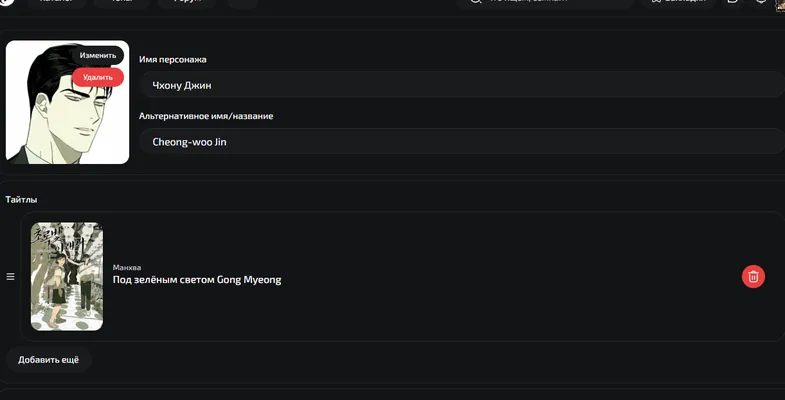Grab the reorder handle beside the title card

(10, 277)
